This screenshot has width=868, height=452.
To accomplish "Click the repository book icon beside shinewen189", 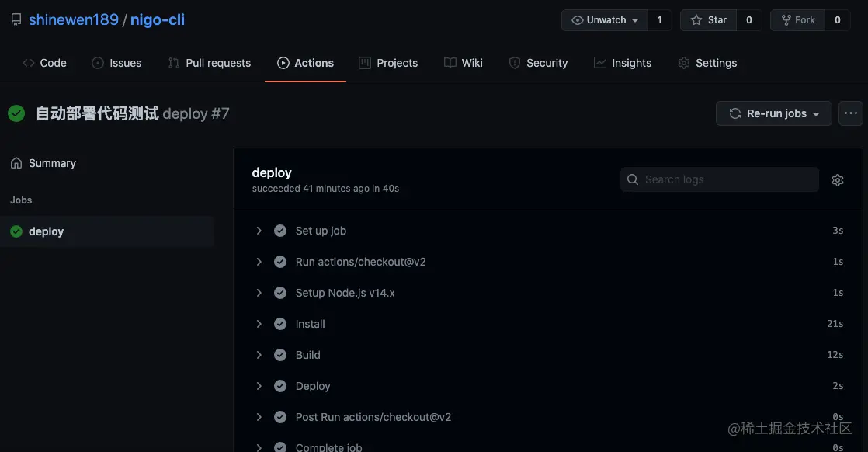I will pos(16,20).
